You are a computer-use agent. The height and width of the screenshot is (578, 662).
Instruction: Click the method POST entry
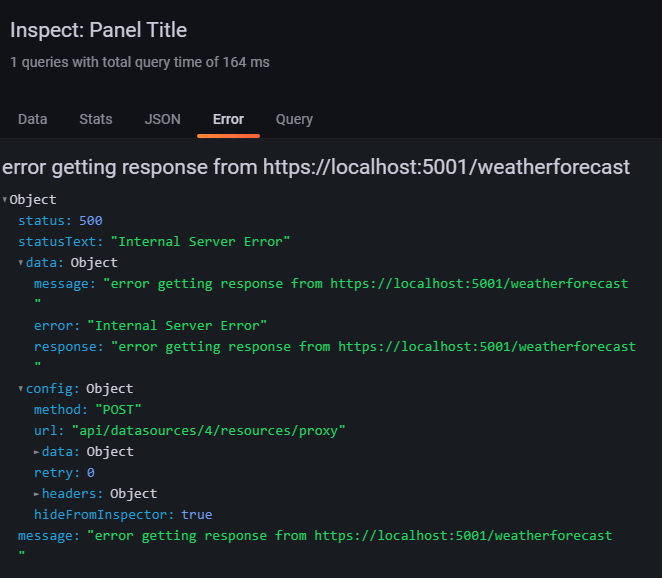[x=88, y=410]
